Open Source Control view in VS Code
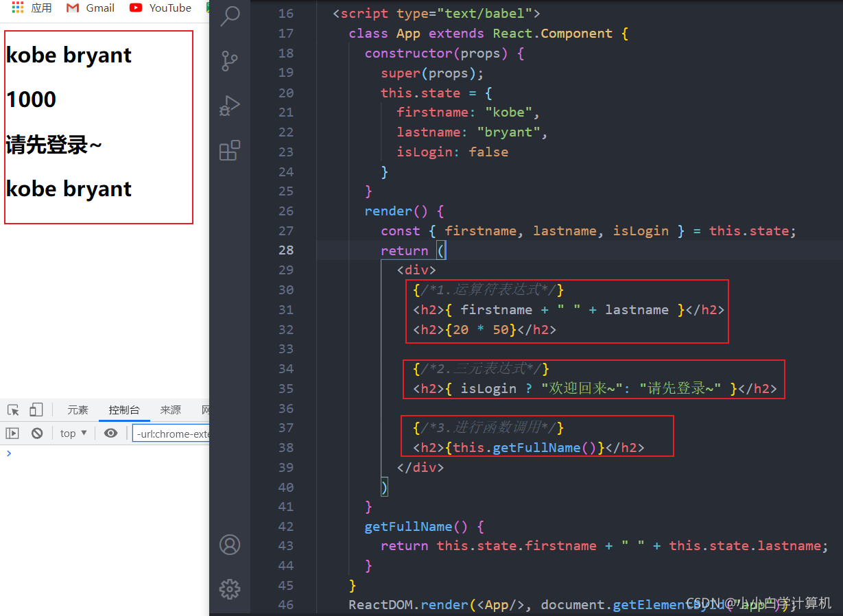 (230, 60)
